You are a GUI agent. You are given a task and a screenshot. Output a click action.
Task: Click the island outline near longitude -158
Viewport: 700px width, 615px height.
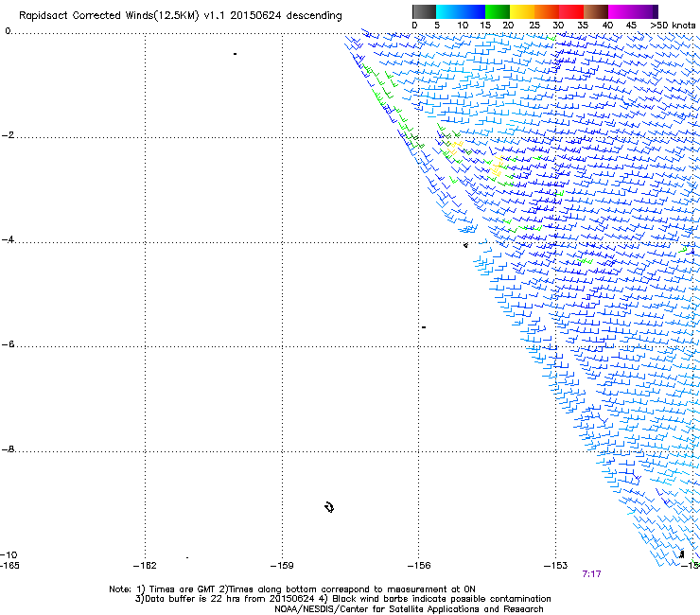tap(329, 507)
